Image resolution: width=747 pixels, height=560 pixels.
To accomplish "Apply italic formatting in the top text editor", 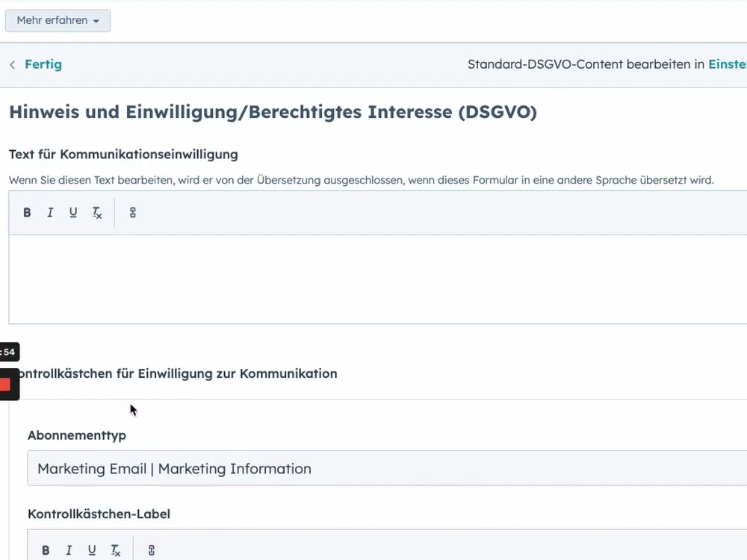I will pyautogui.click(x=49, y=212).
